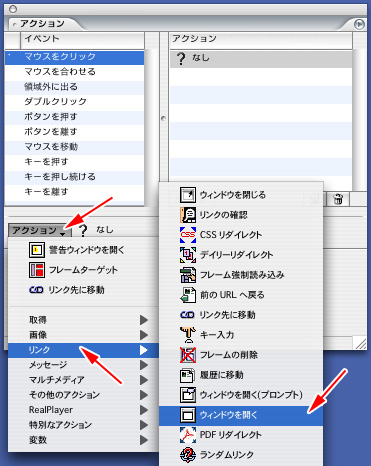Image resolution: width=371 pixels, height=466 pixels.
Task: Click the フレーム強制読み込み icon
Action: click(188, 275)
